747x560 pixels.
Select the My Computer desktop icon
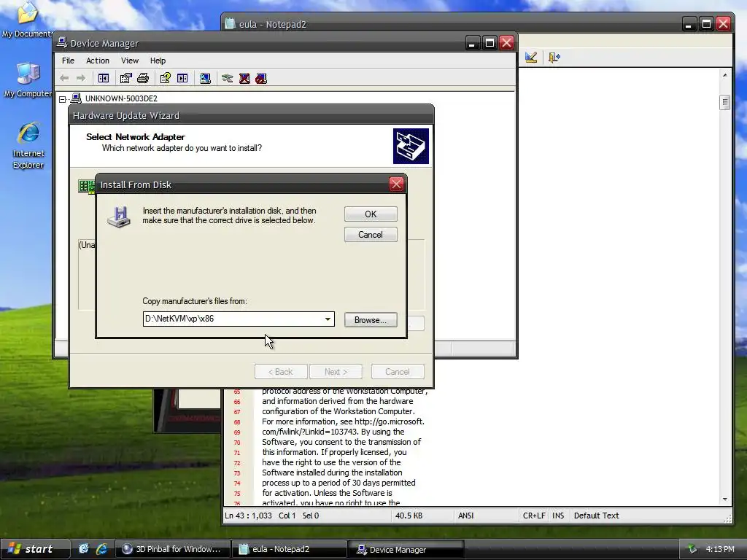tap(28, 79)
